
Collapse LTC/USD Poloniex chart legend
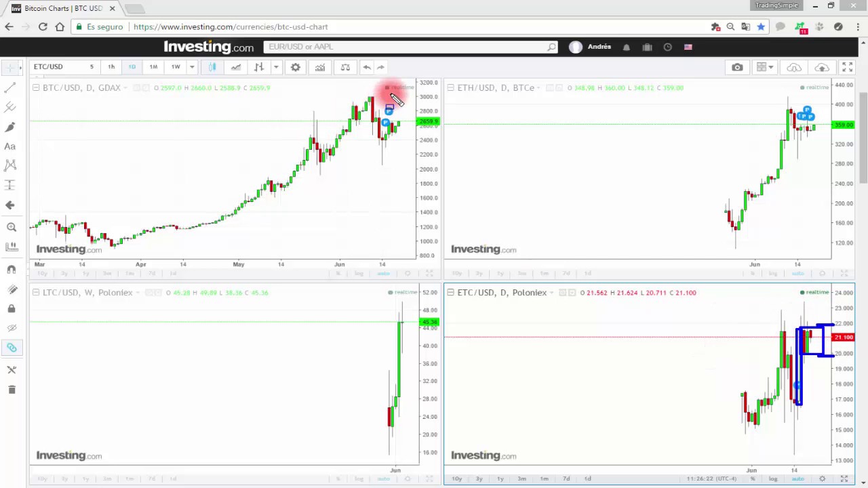(36, 293)
